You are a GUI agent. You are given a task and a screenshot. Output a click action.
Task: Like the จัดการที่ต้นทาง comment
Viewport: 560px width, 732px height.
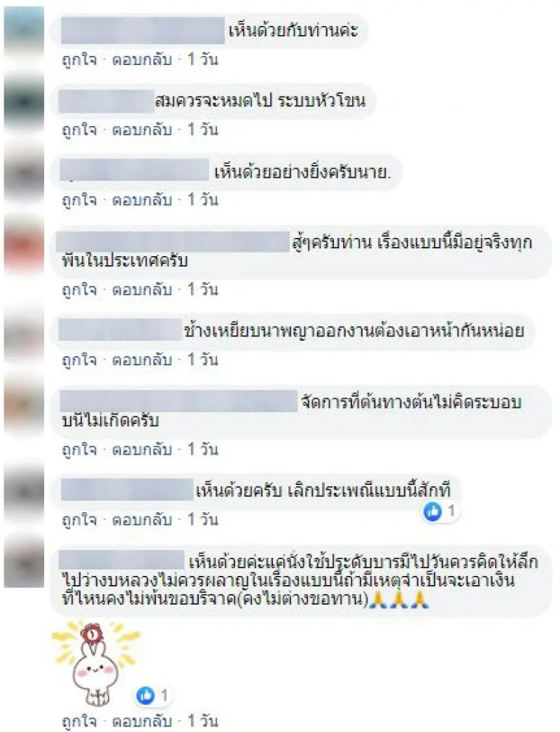pos(79,449)
